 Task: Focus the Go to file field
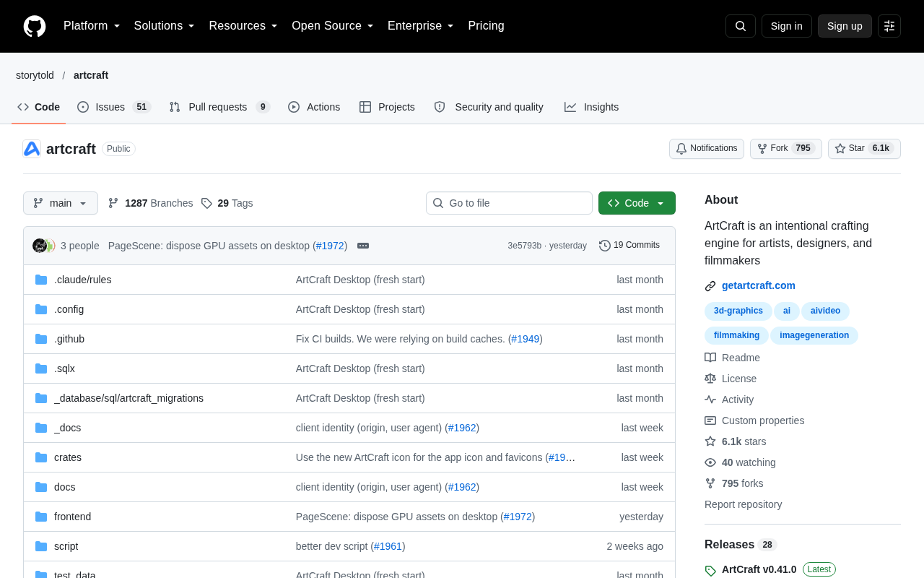pyautogui.click(x=509, y=203)
